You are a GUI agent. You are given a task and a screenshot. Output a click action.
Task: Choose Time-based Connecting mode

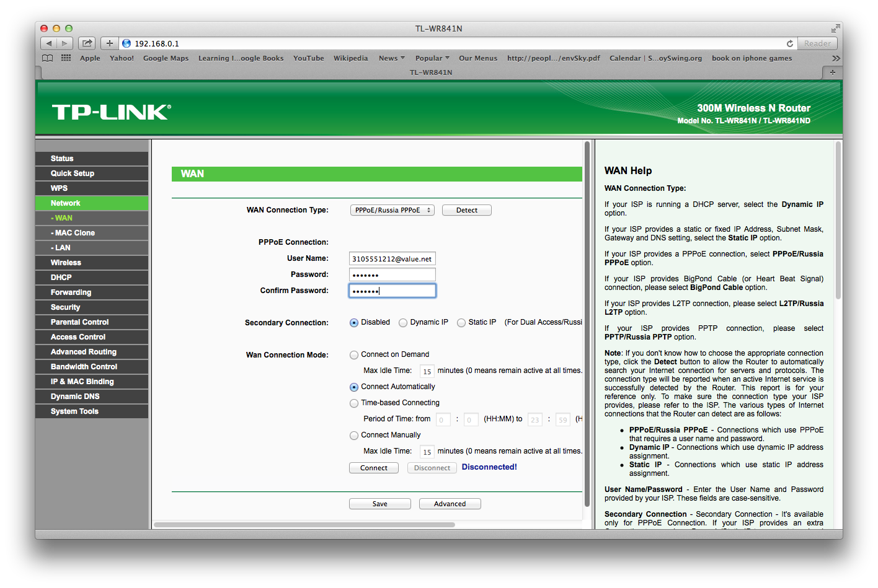pos(354,403)
